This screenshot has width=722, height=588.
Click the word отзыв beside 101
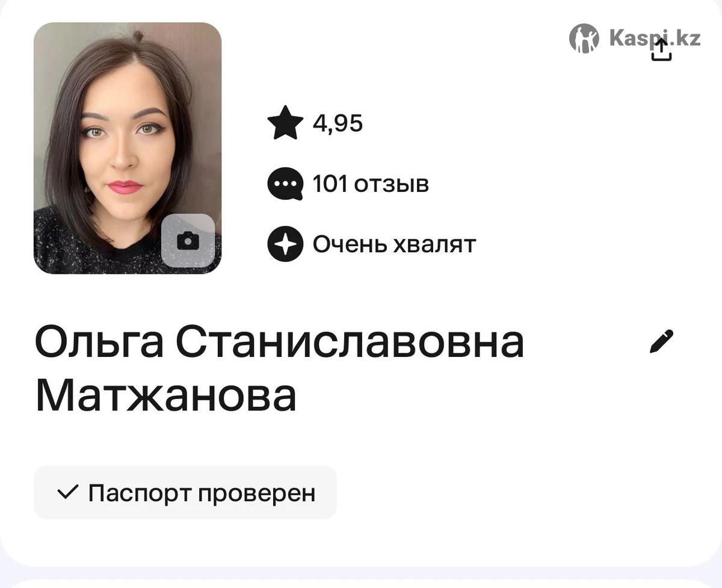point(392,185)
